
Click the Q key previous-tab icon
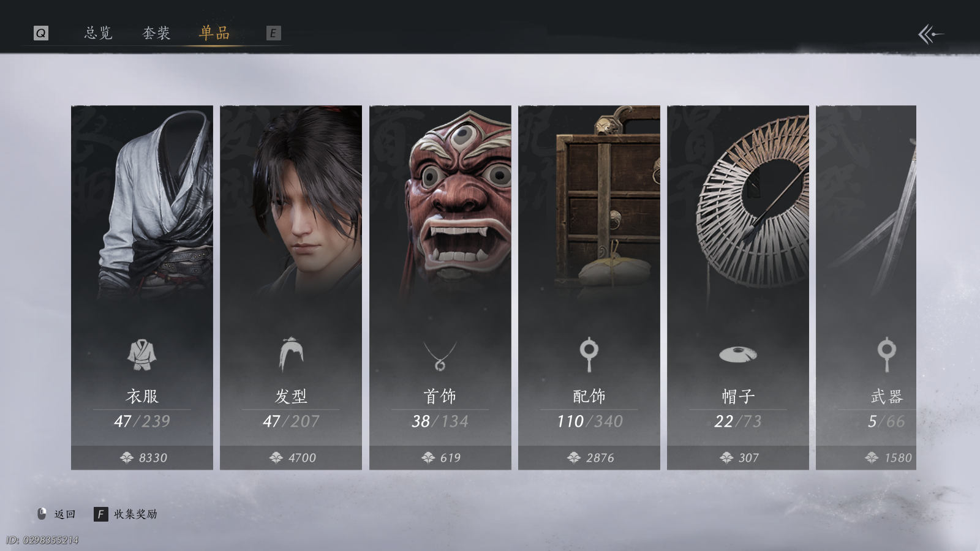click(41, 33)
